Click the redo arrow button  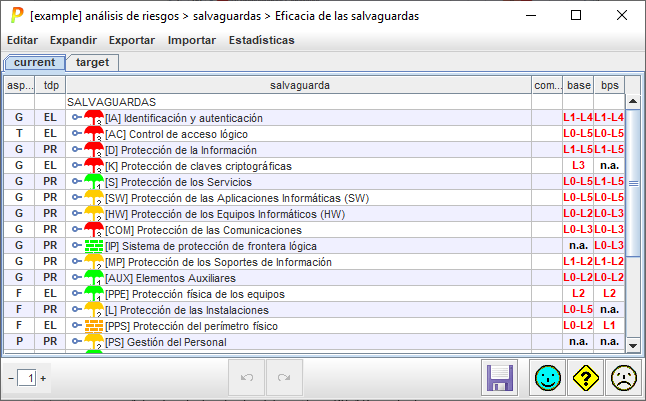click(284, 379)
